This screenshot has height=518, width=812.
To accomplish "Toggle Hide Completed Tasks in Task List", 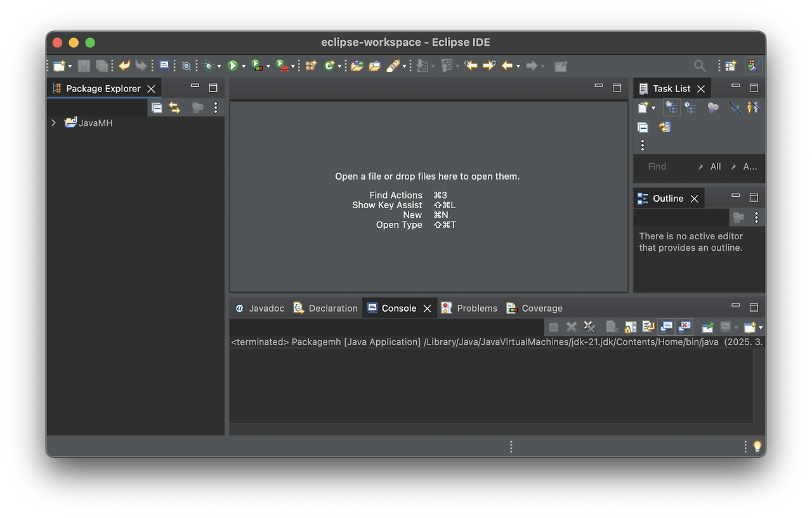I will (x=736, y=108).
